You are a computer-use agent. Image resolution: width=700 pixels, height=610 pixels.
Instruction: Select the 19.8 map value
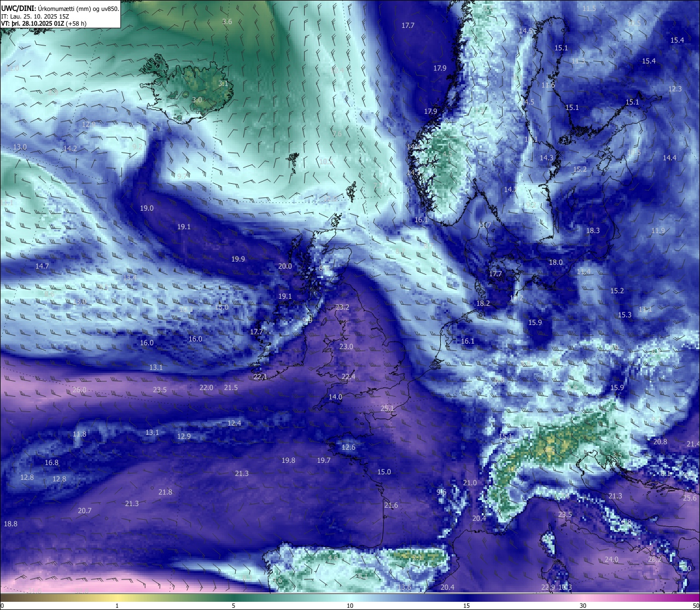[x=288, y=461]
